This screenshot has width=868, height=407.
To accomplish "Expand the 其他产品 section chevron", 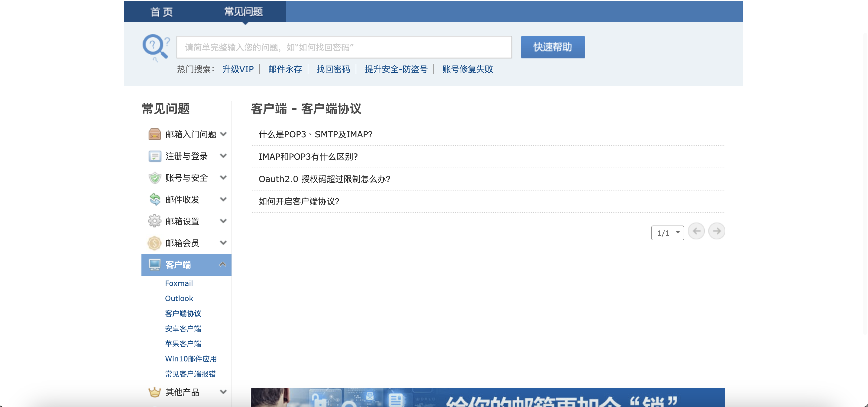I will [223, 392].
